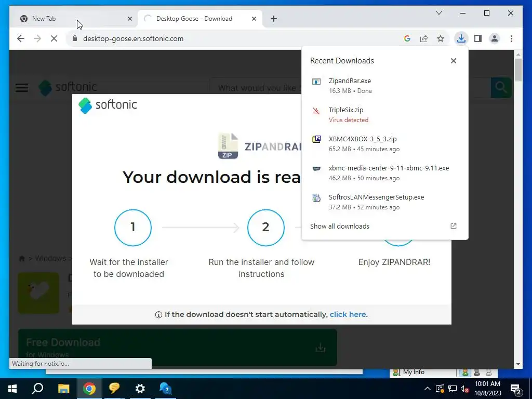Open the Chrome three-dot menu

click(x=511, y=38)
